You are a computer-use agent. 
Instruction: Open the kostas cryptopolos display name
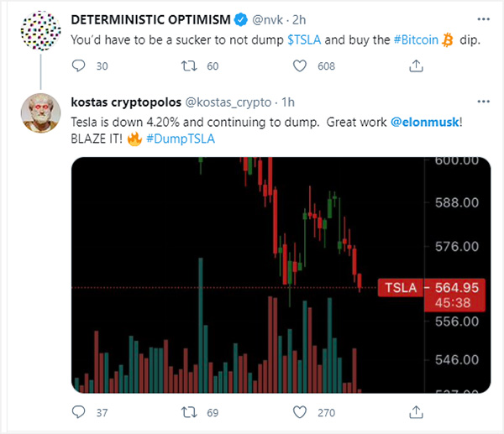[x=126, y=102]
